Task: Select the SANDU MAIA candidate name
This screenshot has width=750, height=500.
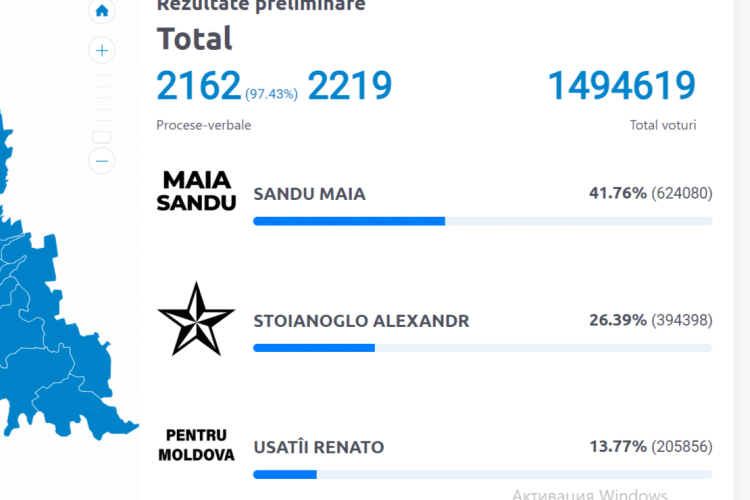Action: pos(309,194)
